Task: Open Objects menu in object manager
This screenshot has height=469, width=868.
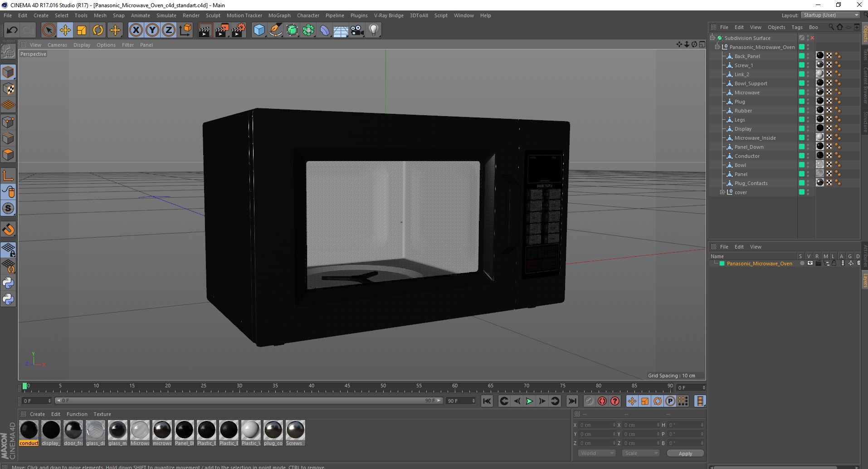Action: coord(776,27)
